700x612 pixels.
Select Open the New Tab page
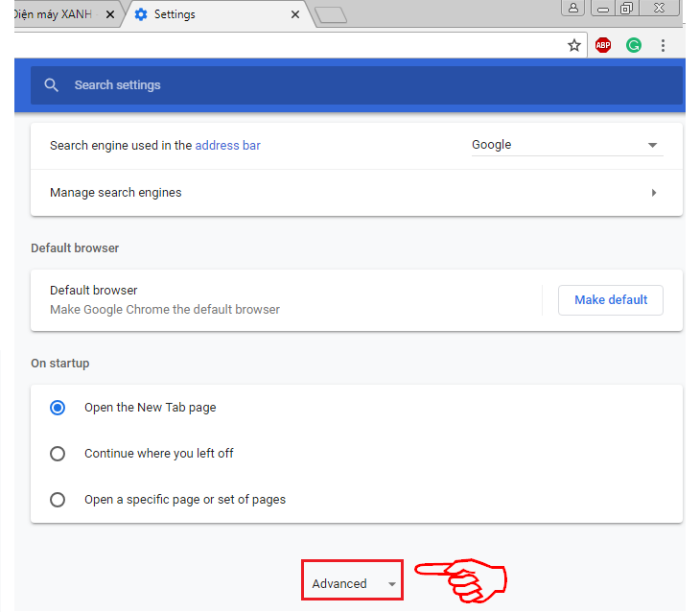pos(58,408)
